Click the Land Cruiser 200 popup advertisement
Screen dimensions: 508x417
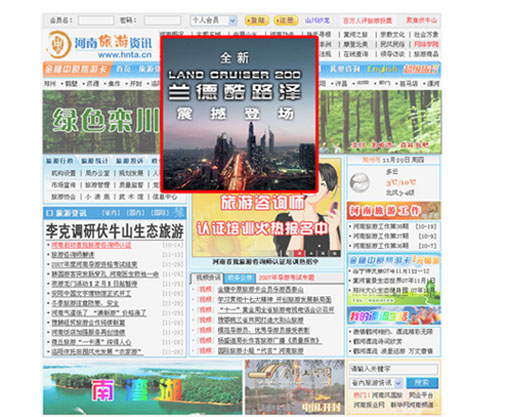(239, 114)
